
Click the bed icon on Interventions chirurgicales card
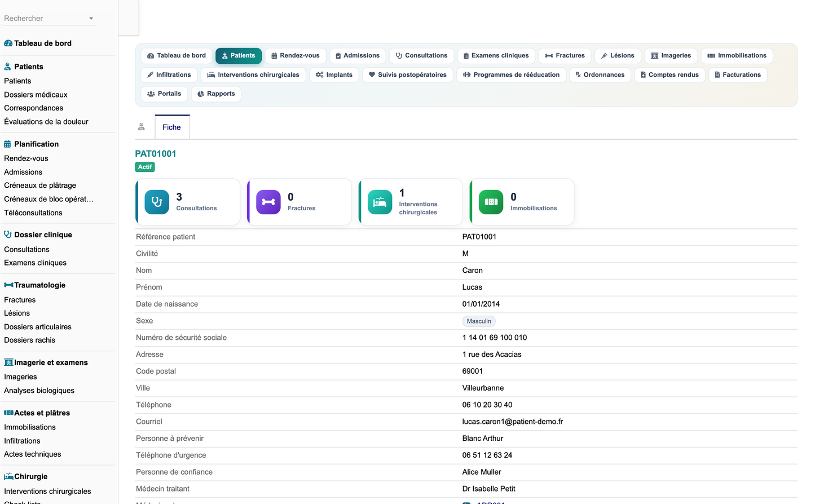click(380, 202)
